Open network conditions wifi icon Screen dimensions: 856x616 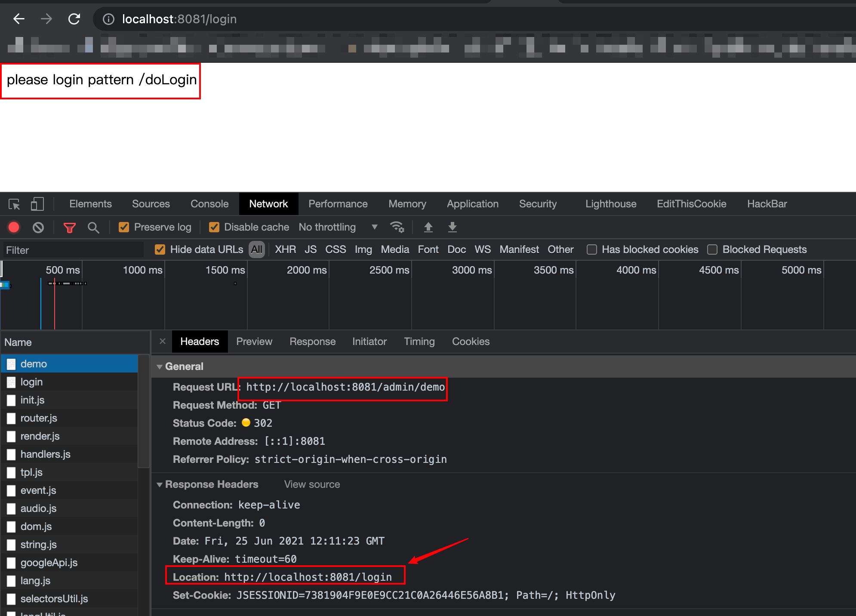[397, 227]
